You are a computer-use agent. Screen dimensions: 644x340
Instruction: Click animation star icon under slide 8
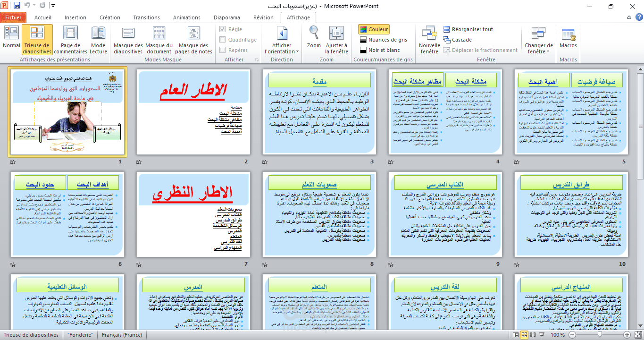pos(265,265)
